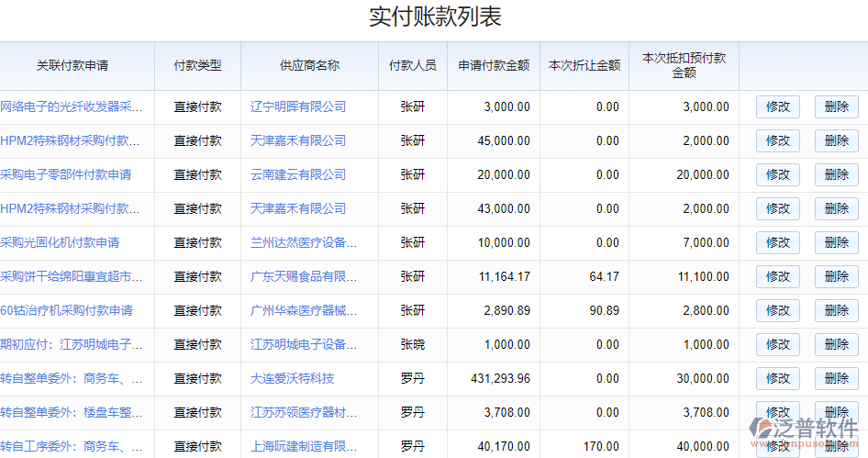Open the 期初应付:江苏明城电子… link
The height and width of the screenshot is (458, 868).
72,344
